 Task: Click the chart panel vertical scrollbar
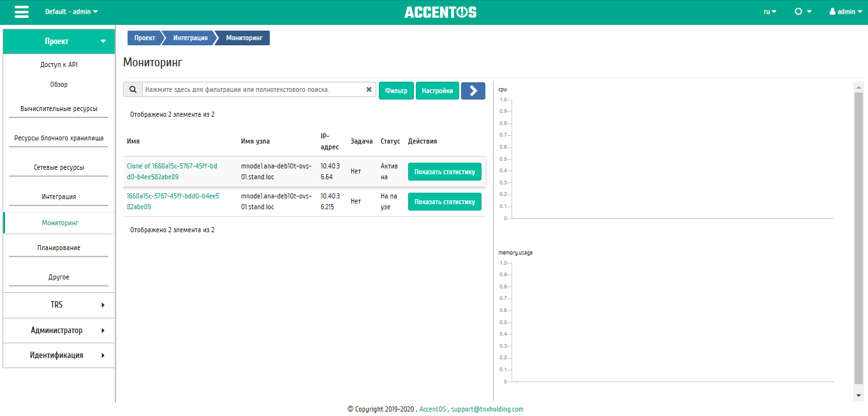(858, 236)
